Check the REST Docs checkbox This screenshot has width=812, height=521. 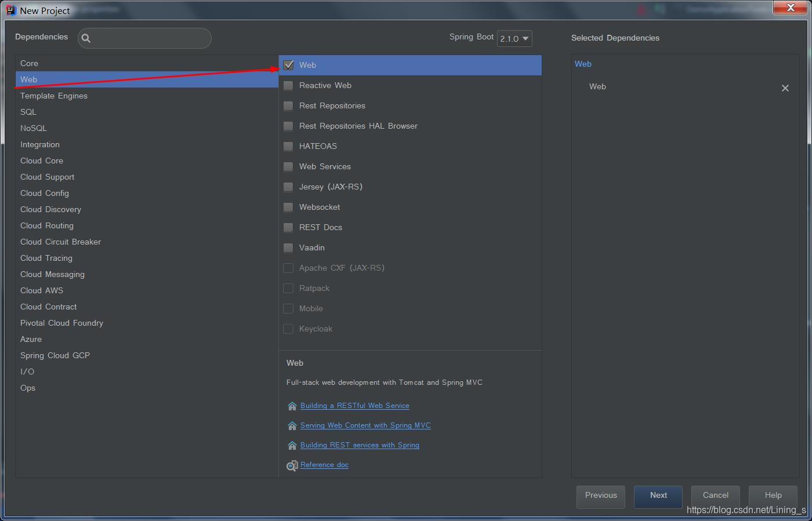pyautogui.click(x=288, y=227)
